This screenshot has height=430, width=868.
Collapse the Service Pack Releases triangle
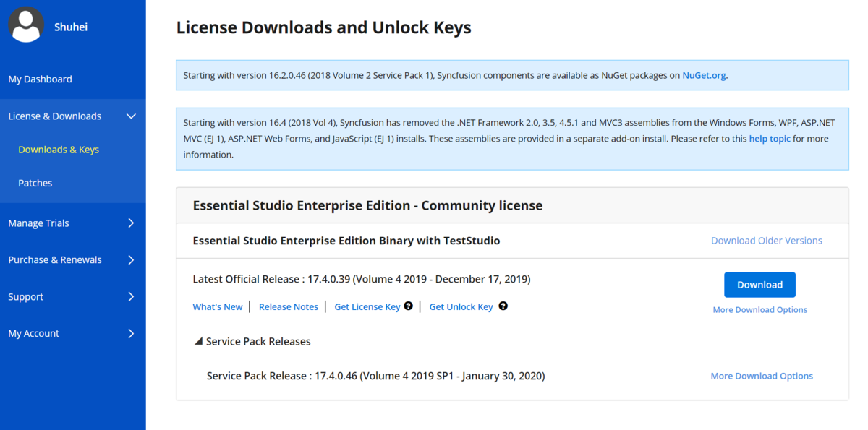(199, 341)
